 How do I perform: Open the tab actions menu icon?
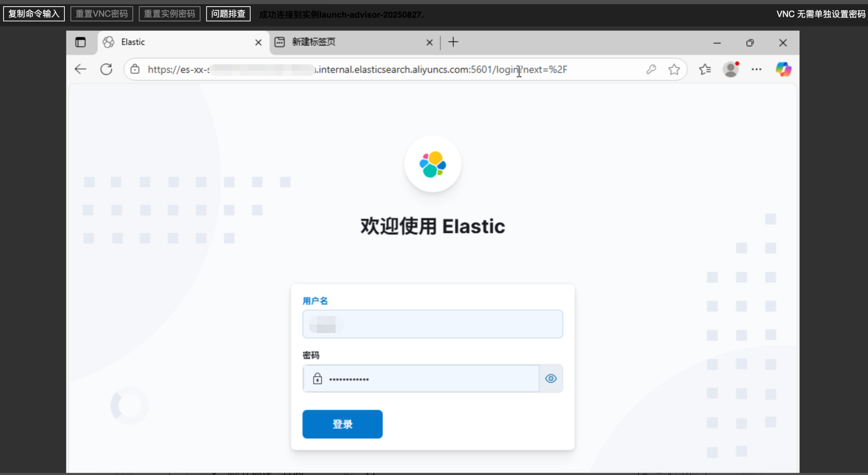pos(80,42)
